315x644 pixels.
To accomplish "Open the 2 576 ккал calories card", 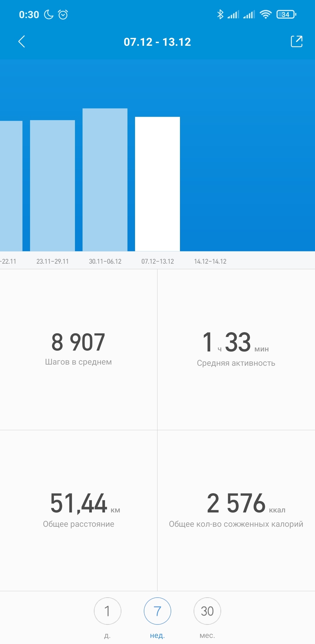I will point(236,510).
